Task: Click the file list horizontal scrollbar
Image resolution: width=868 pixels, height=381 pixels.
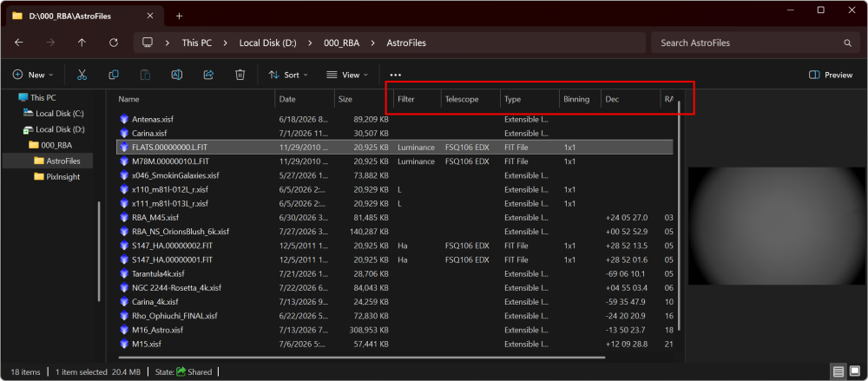Action: pos(362,358)
